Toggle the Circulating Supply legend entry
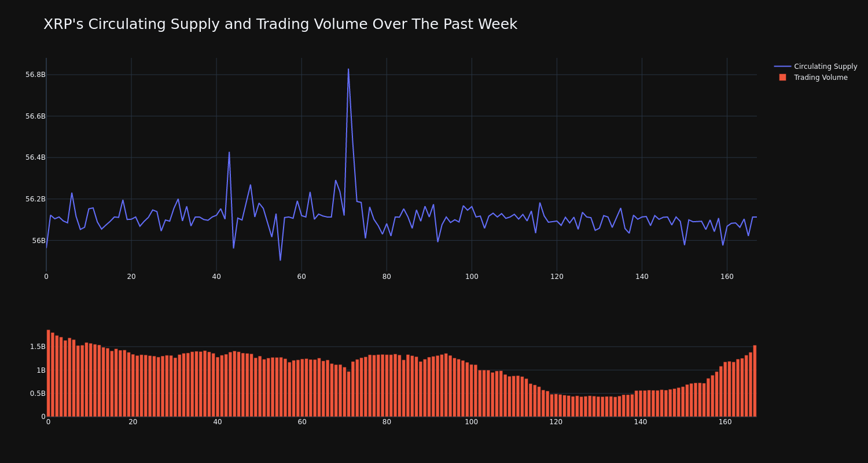 pos(815,67)
